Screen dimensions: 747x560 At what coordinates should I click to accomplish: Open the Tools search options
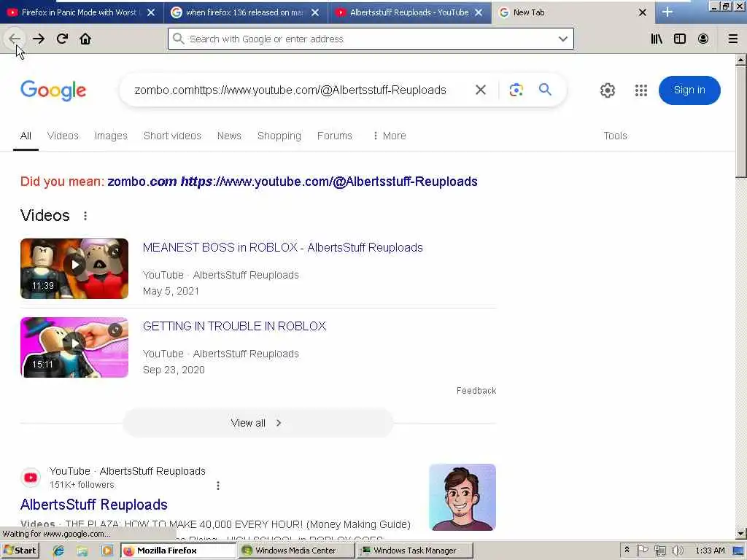[615, 136]
